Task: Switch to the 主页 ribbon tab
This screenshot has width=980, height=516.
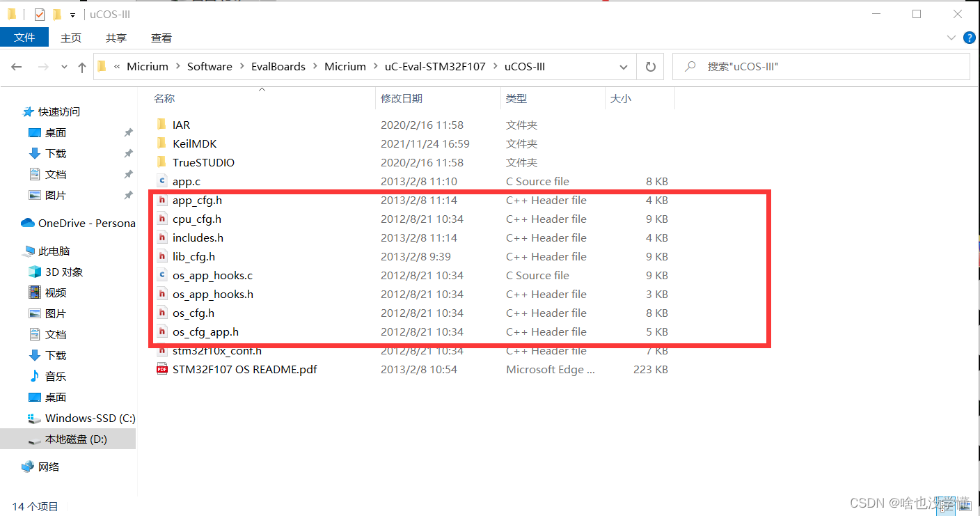Action: [x=71, y=38]
